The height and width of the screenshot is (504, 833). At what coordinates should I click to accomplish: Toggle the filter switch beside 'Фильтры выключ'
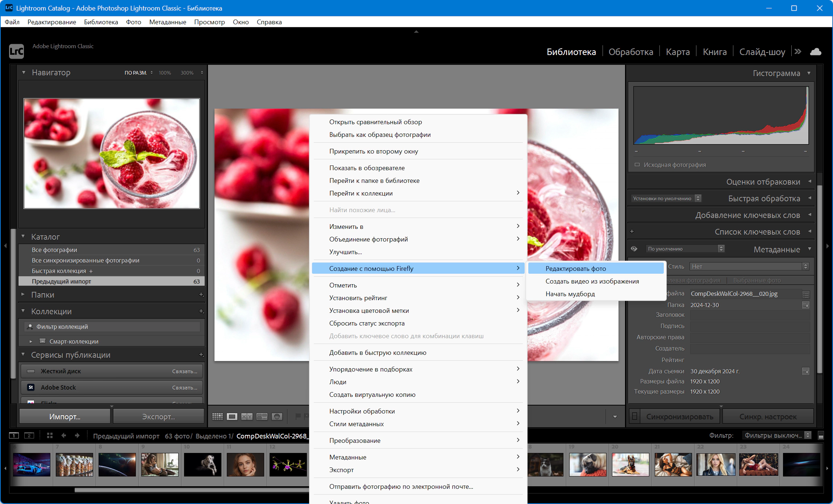(x=821, y=436)
